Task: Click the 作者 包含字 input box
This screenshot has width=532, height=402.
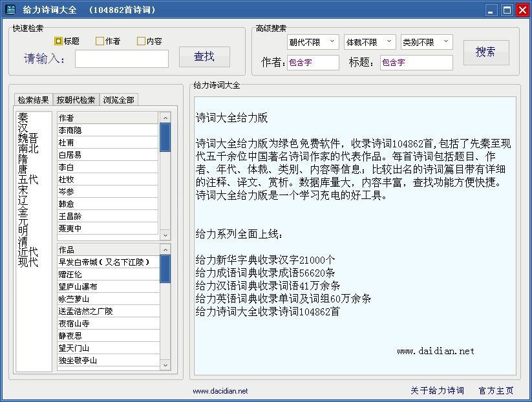Action: tap(313, 63)
